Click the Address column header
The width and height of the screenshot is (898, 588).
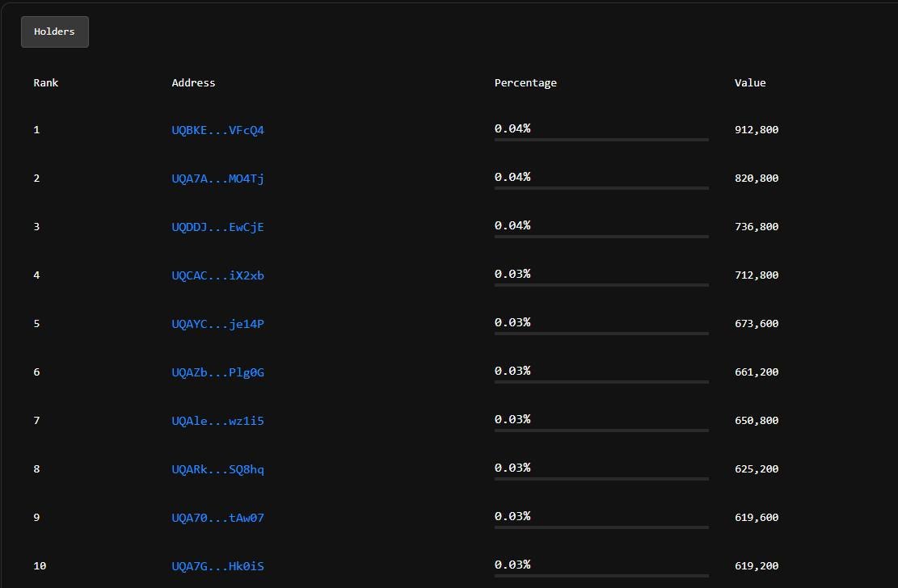point(193,82)
